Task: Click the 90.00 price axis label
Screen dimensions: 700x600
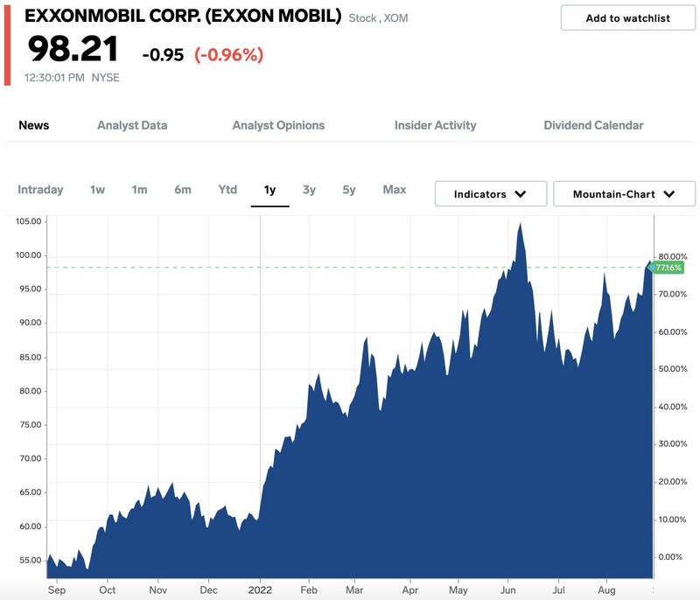Action: 31,323
